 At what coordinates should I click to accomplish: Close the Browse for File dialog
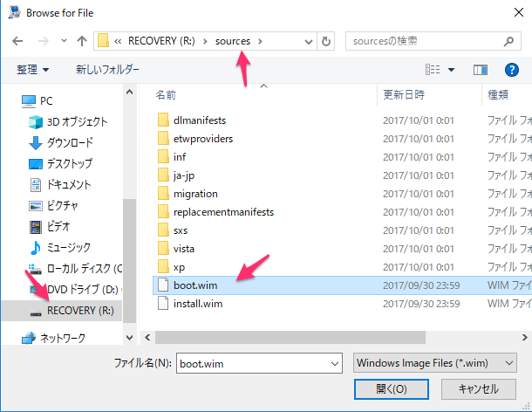(518, 12)
